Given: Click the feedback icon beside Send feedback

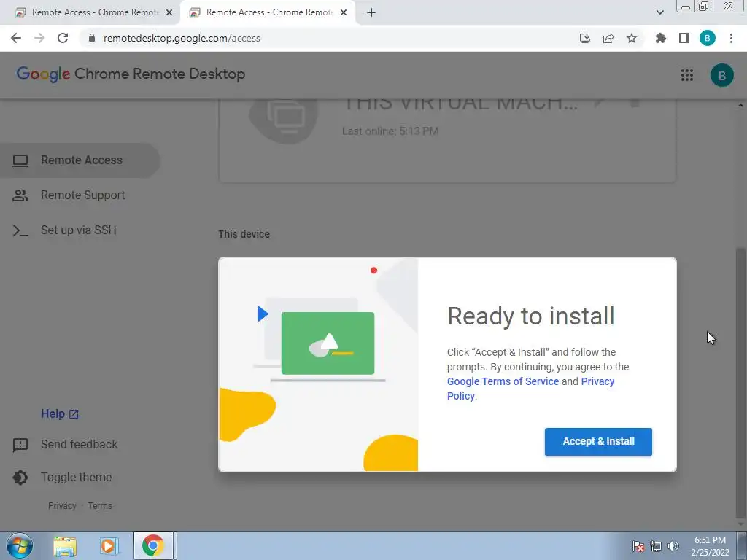Looking at the screenshot, I should 20,445.
